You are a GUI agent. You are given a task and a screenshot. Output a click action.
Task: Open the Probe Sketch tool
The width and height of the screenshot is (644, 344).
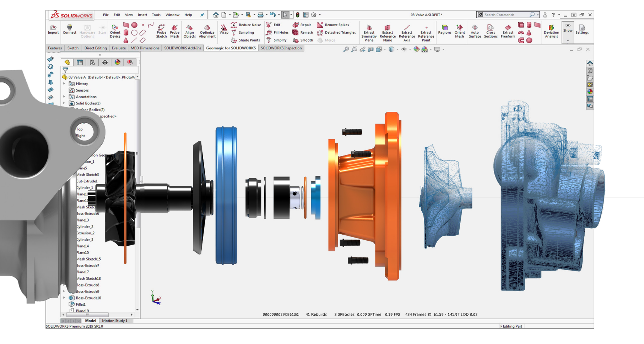pos(161,31)
